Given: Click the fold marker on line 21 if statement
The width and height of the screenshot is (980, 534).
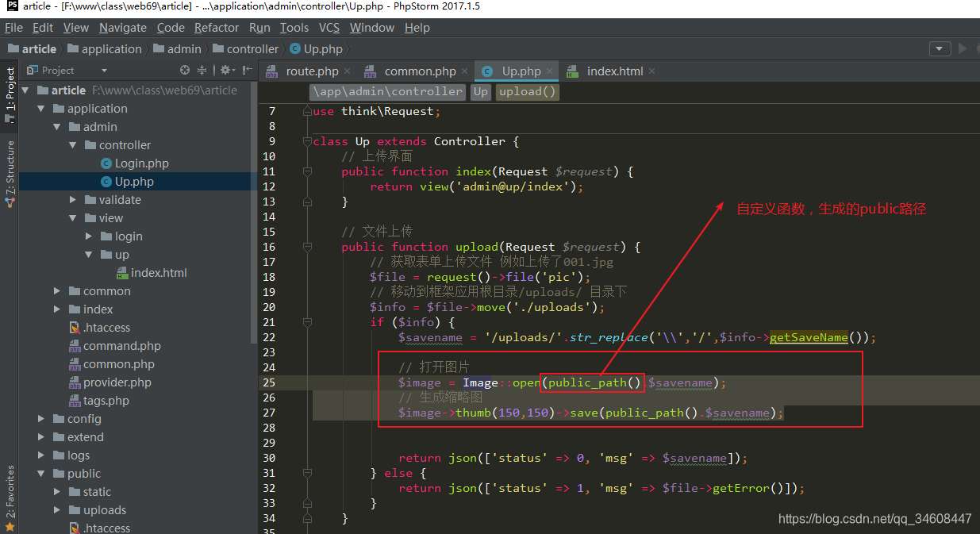Looking at the screenshot, I should [x=307, y=322].
